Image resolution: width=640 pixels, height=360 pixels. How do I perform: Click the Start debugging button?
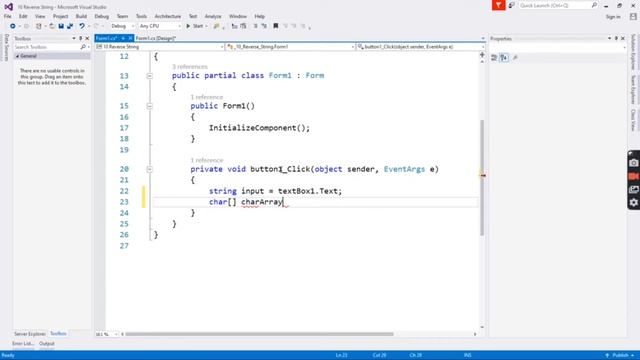point(195,26)
